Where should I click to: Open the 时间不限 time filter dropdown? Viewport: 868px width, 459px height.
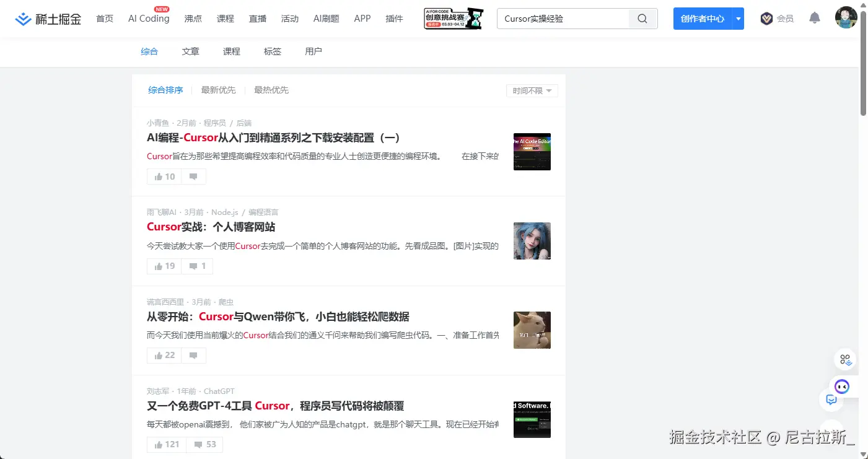532,90
